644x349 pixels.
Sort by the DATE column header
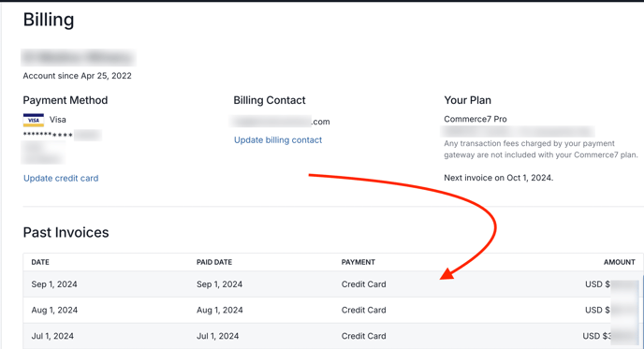[x=40, y=262]
